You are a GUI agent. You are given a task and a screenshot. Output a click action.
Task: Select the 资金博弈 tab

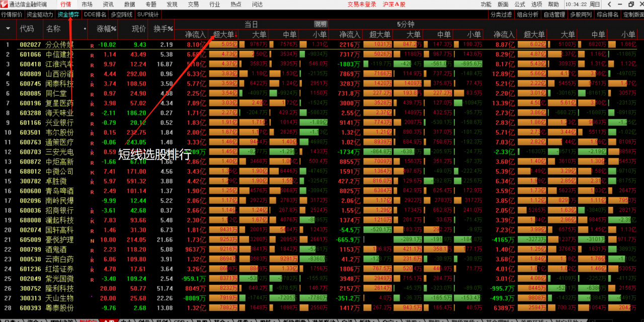pos(68,15)
